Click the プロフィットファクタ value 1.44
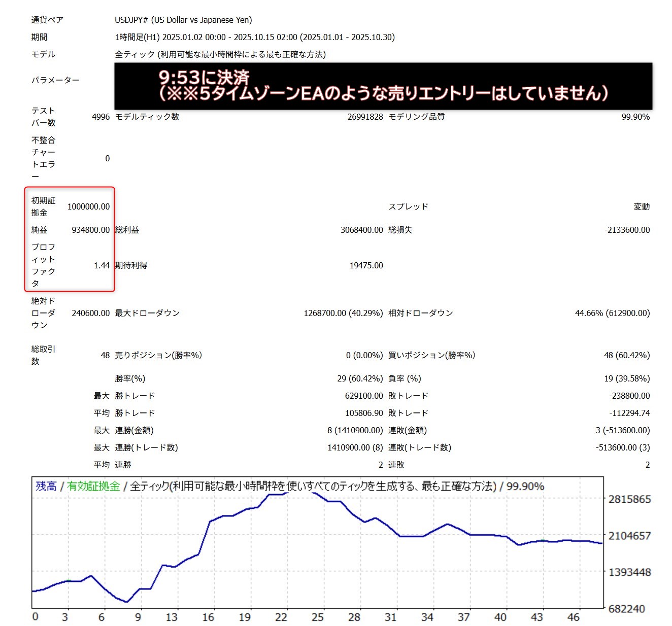The height and width of the screenshot is (626, 672). coord(102,265)
